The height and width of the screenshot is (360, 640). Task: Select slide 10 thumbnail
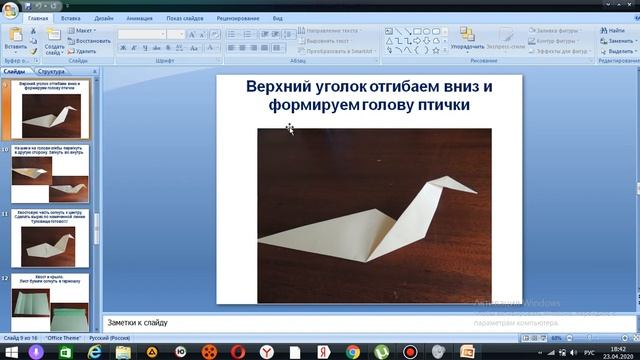[x=50, y=174]
